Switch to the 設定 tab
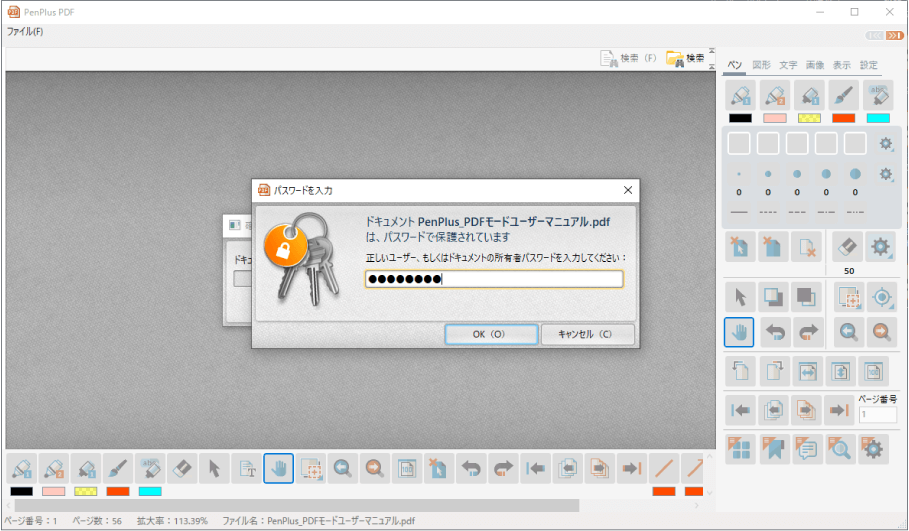Screen dimensions: 909x531 point(868,65)
